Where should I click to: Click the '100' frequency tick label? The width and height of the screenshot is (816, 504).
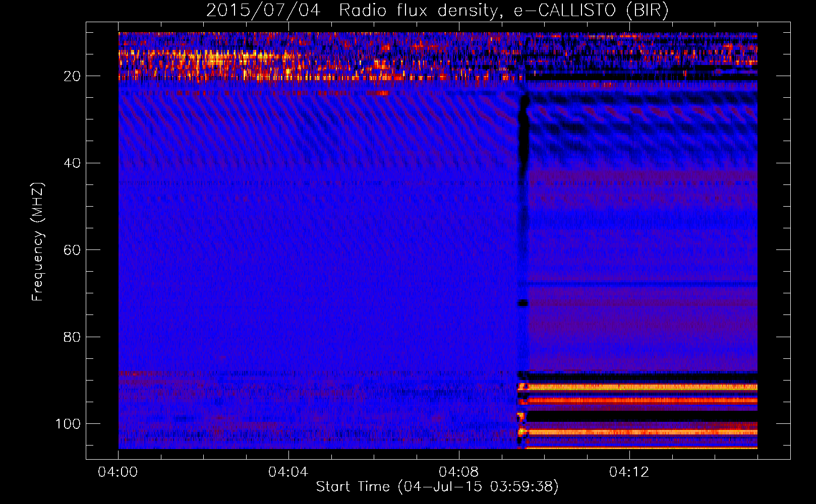pos(68,424)
